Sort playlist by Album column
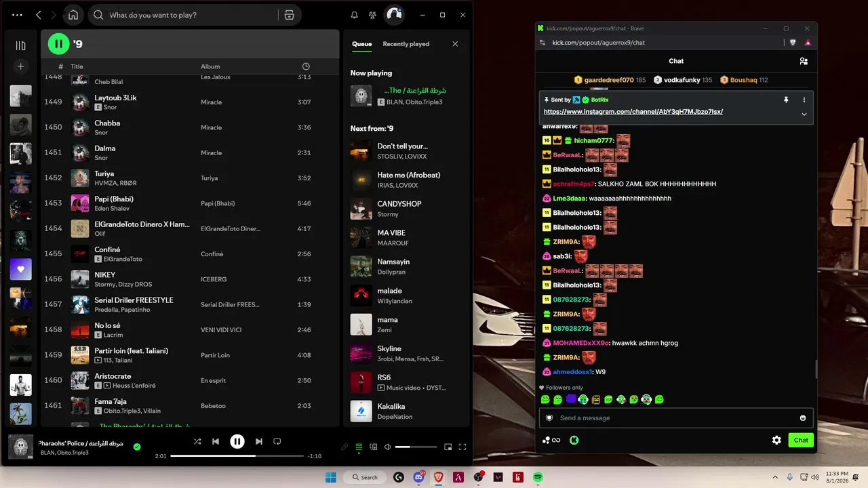Image resolution: width=868 pixels, height=488 pixels. click(210, 66)
